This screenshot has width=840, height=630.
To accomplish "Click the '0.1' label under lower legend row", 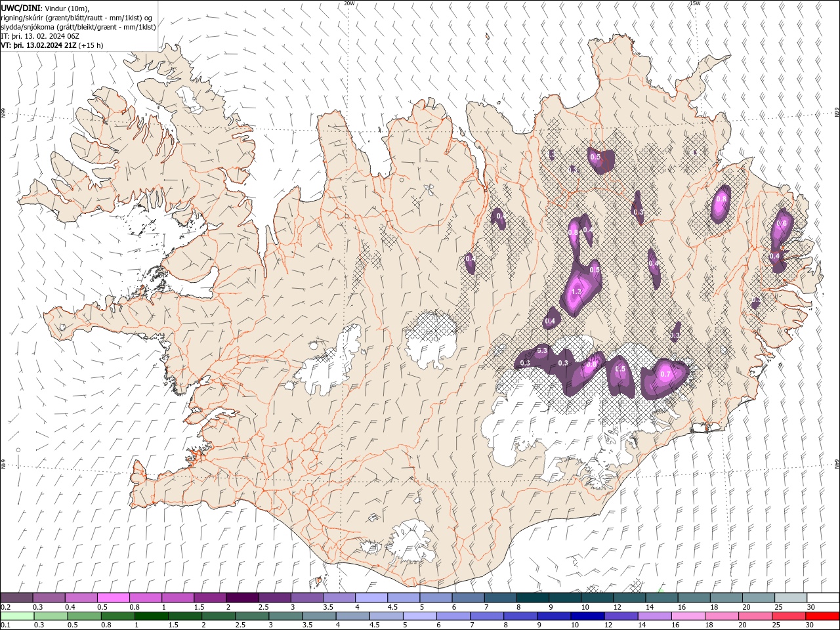I will click(6, 625).
